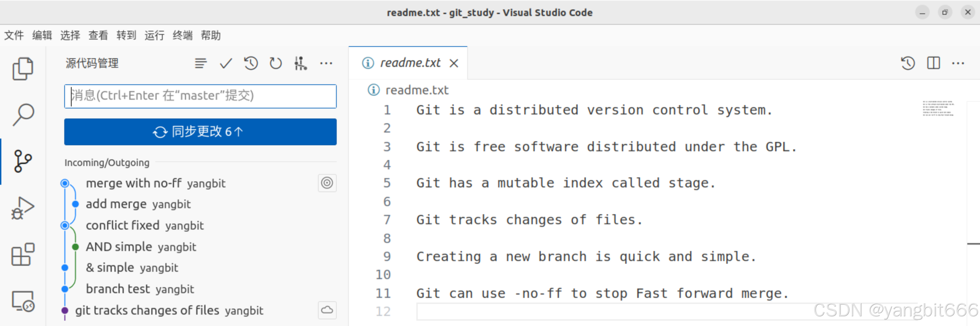980x326 pixels.
Task: Open the Source Control activity bar icon
Action: click(23, 161)
